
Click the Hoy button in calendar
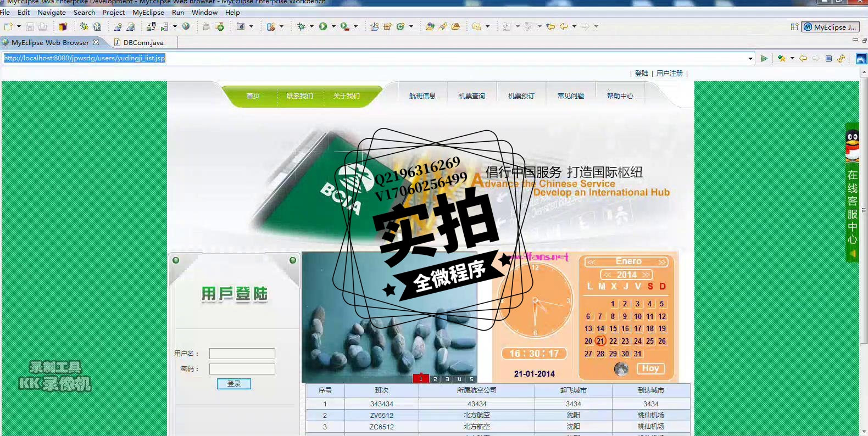click(x=650, y=368)
